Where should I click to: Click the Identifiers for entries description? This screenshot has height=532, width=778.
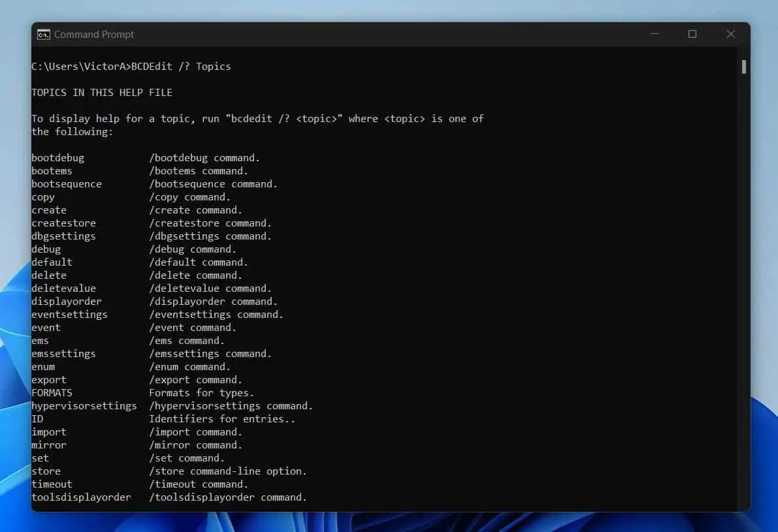[222, 419]
